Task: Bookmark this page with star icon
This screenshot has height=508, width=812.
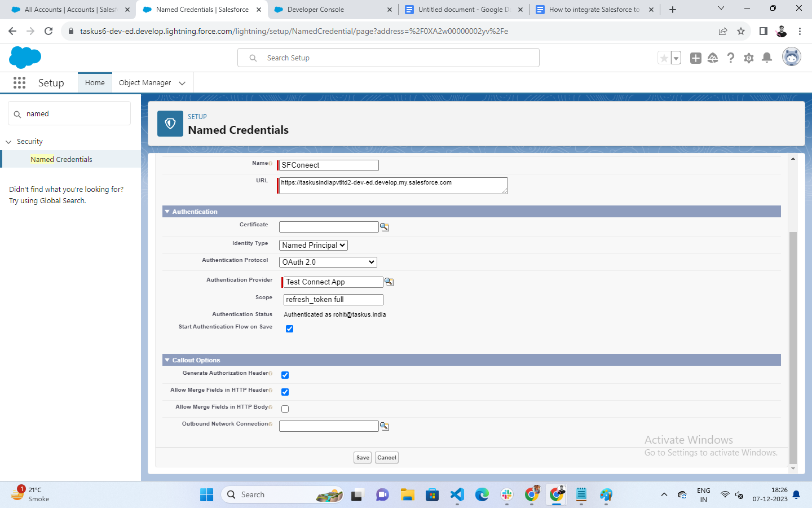Action: click(741, 31)
